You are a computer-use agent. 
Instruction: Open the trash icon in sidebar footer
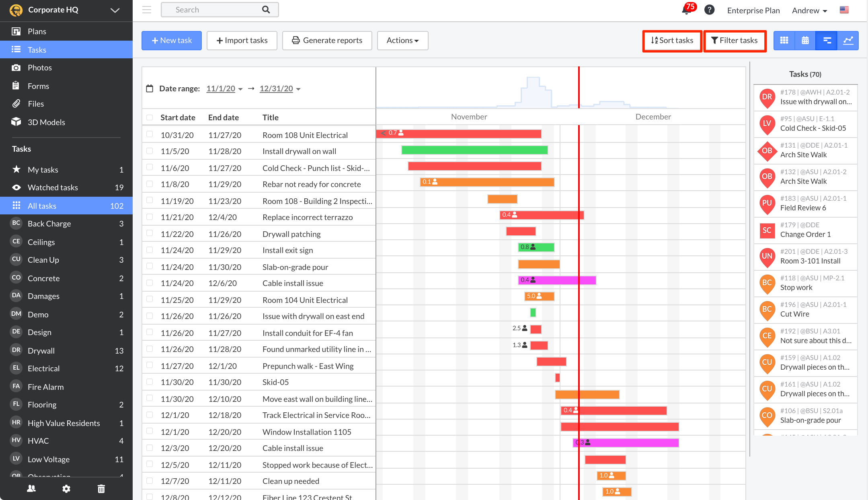pos(101,489)
